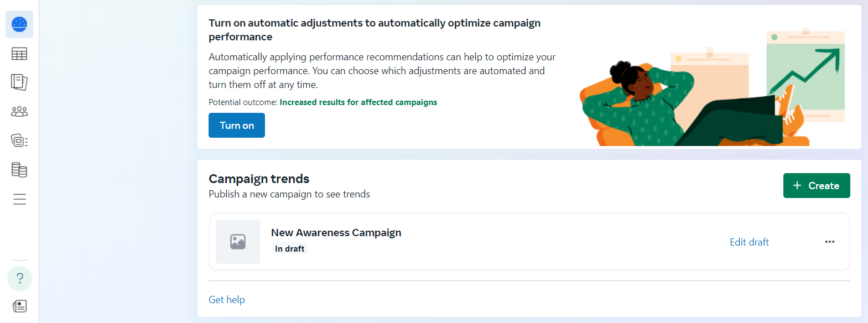Viewport: 868px width, 323px height.
Task: Open Billing coins icon in sidebar
Action: tap(19, 170)
